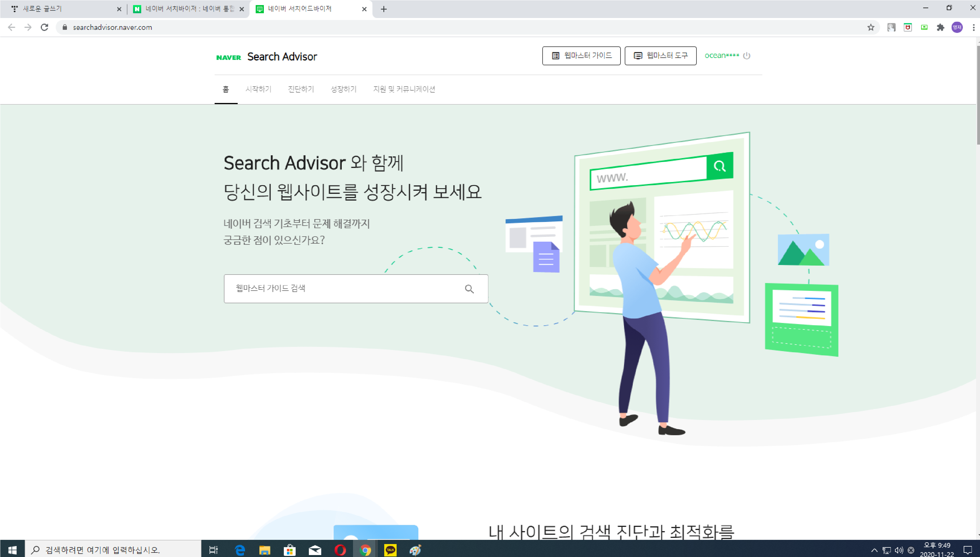Open the Chrome three-dot menu
Image resolution: width=980 pixels, height=557 pixels.
(x=973, y=27)
